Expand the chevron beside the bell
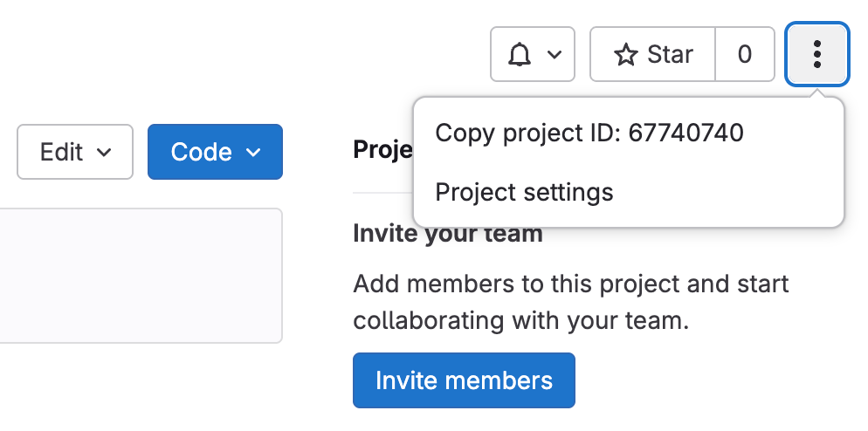The height and width of the screenshot is (431, 868). pyautogui.click(x=554, y=55)
